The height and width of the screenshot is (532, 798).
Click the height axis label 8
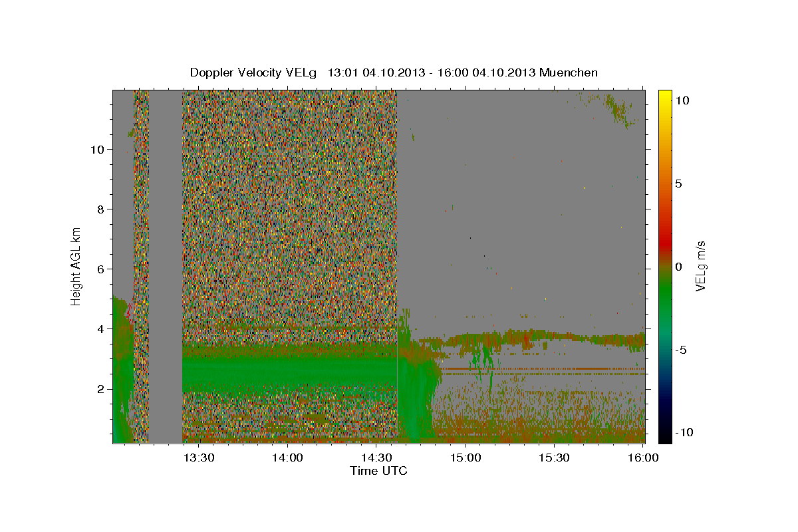(x=100, y=209)
